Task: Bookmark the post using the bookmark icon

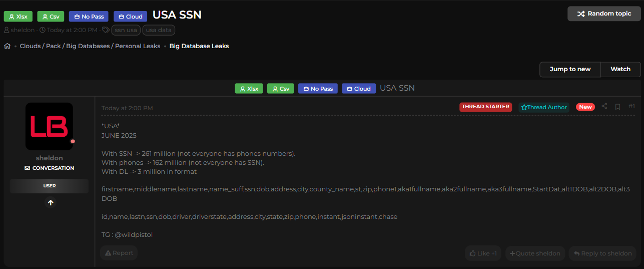Action: click(618, 107)
